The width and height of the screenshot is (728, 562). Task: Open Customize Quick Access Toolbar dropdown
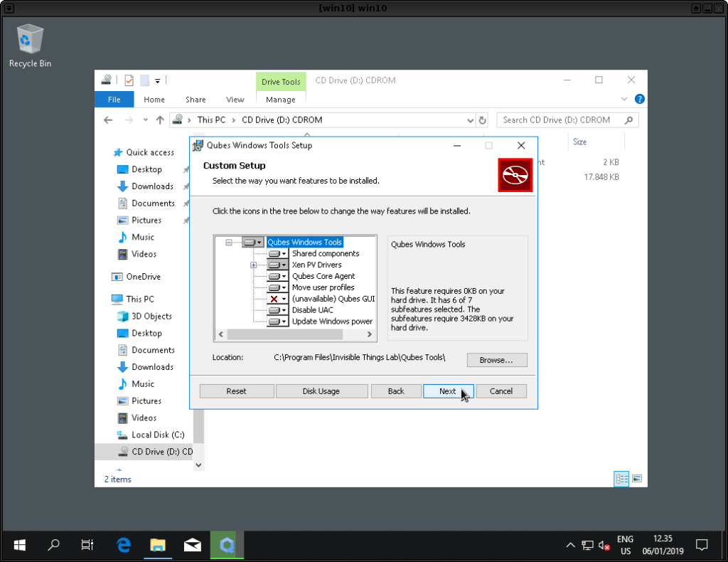[157, 81]
